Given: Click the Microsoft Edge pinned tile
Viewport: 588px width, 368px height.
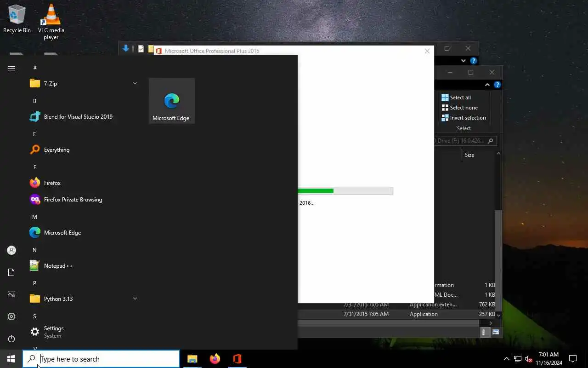Looking at the screenshot, I should pyautogui.click(x=172, y=101).
